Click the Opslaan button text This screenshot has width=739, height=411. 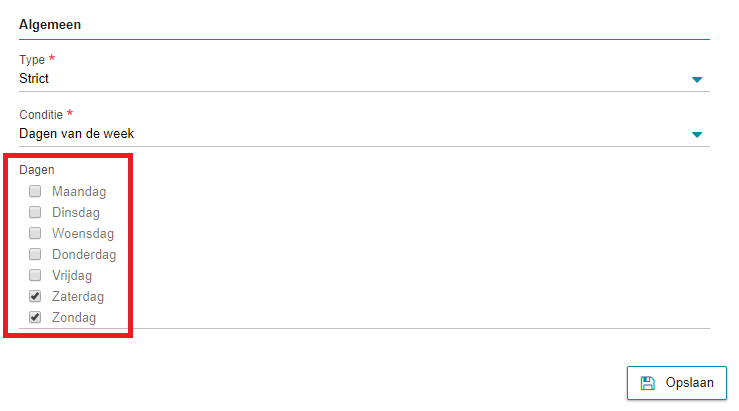tap(689, 382)
